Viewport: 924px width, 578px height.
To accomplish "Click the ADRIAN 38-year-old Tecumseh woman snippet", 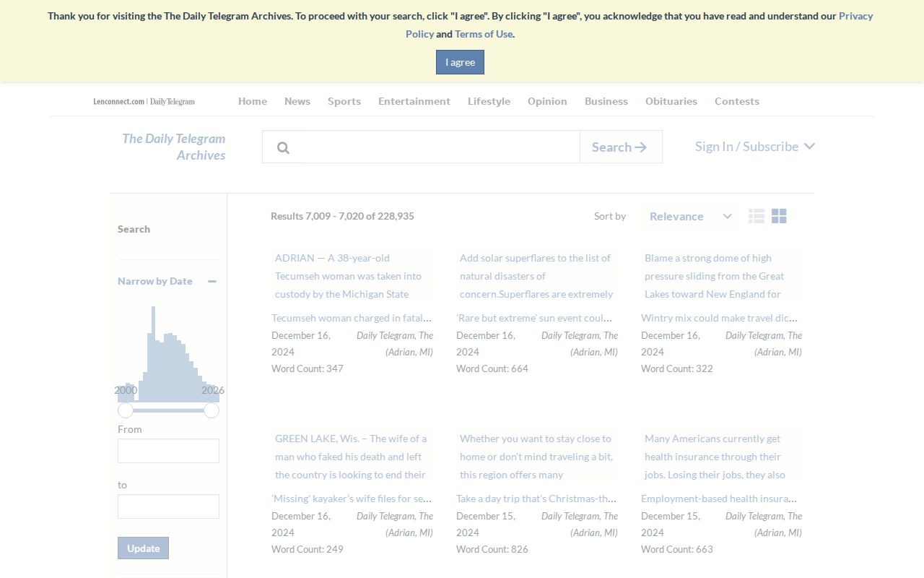I will [x=352, y=275].
